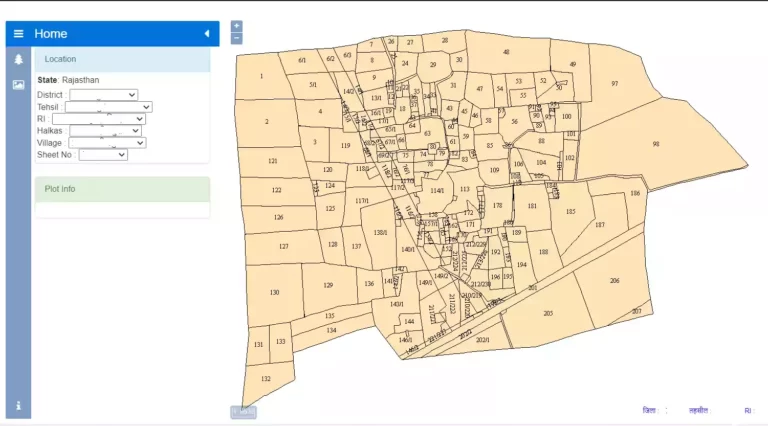Click the Plot Info panel header
This screenshot has height=426, width=768.
pos(122,188)
